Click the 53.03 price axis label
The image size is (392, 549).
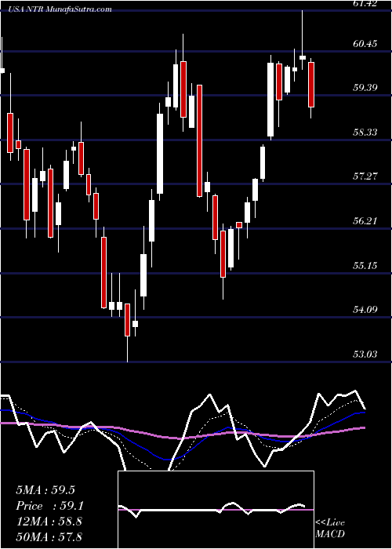366,354
